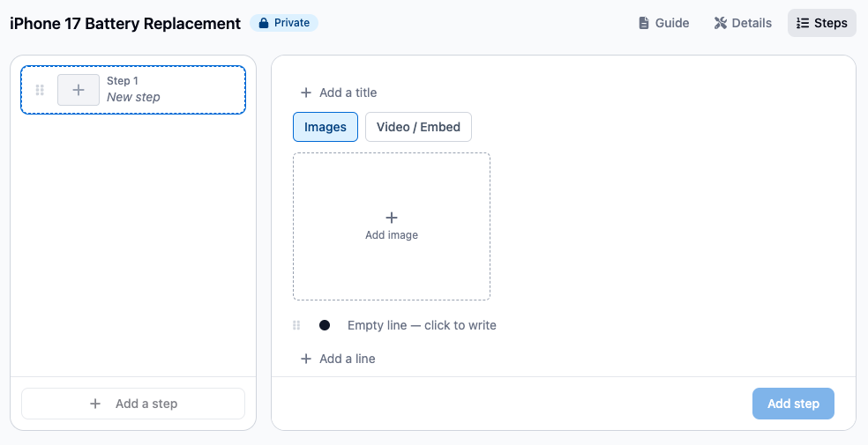Click the line drag handle dots
Image resolution: width=868 pixels, height=445 pixels.
click(296, 325)
